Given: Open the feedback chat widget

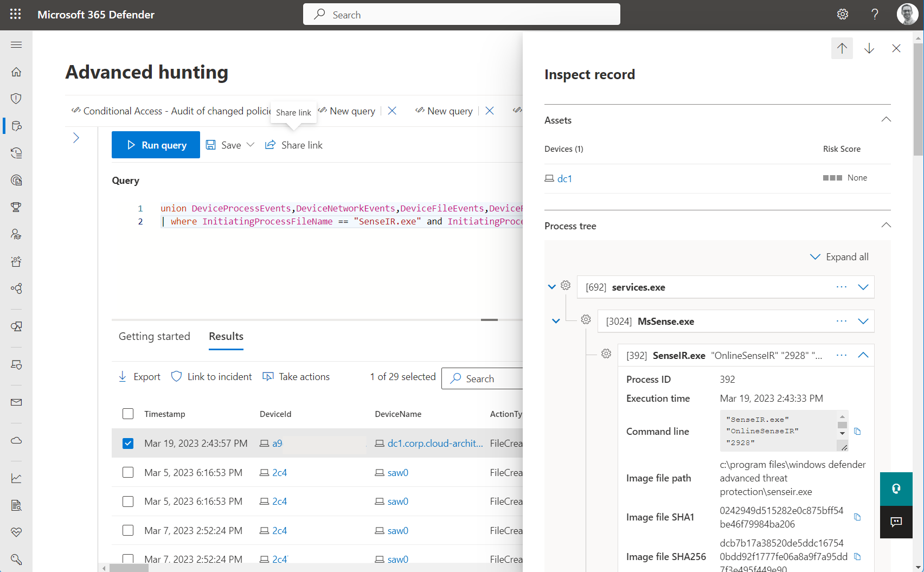Looking at the screenshot, I should [896, 522].
